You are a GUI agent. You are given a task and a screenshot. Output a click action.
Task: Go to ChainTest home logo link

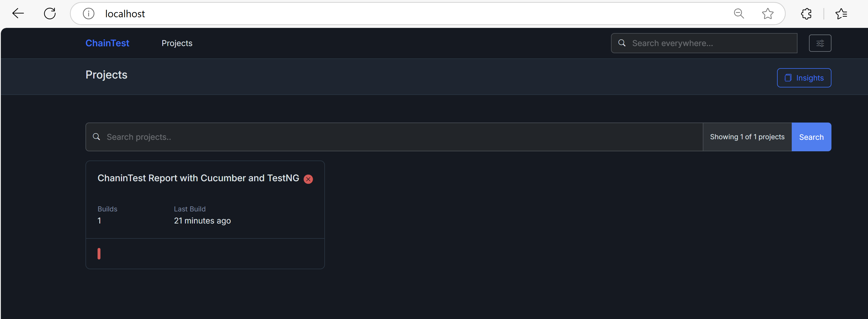[107, 43]
